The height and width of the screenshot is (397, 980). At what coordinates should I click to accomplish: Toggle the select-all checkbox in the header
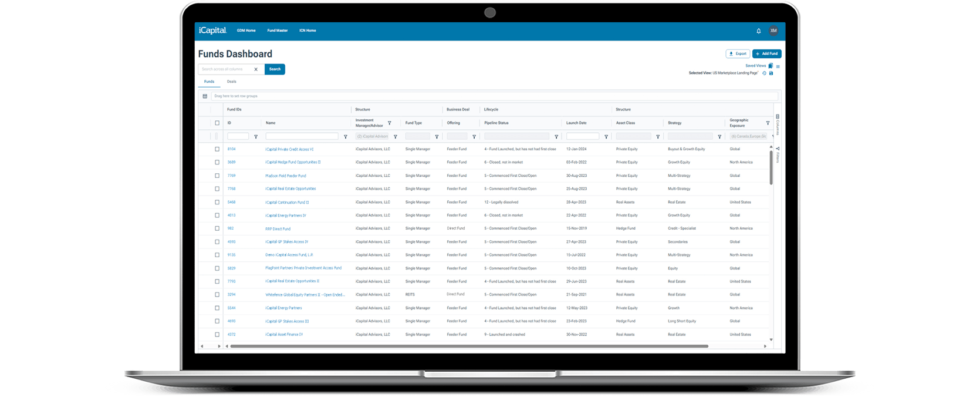tap(217, 123)
